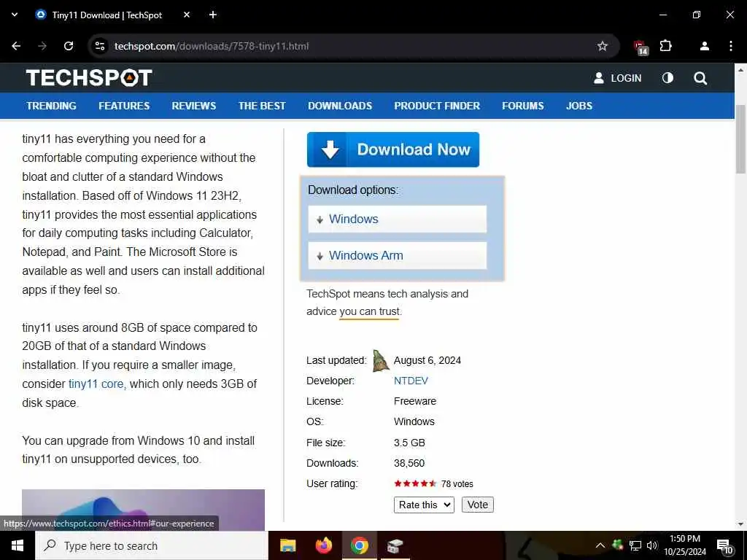
Task: Open the Windows Start button
Action: pyautogui.click(x=18, y=545)
